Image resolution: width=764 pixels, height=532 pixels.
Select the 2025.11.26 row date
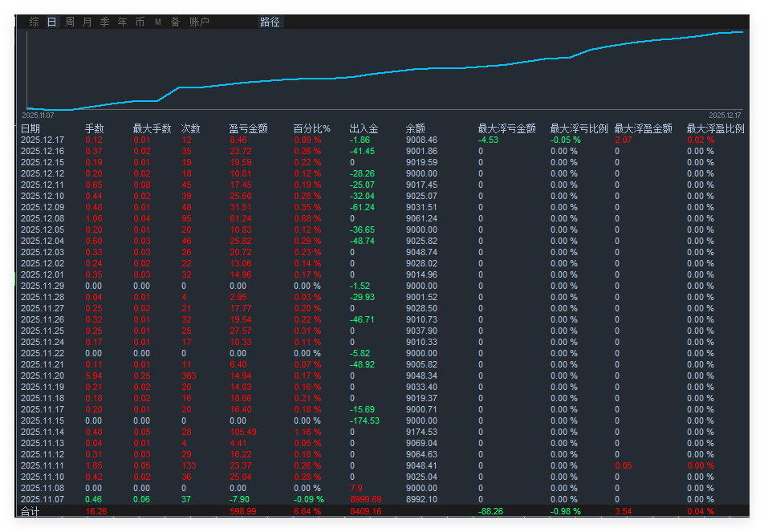pos(43,319)
